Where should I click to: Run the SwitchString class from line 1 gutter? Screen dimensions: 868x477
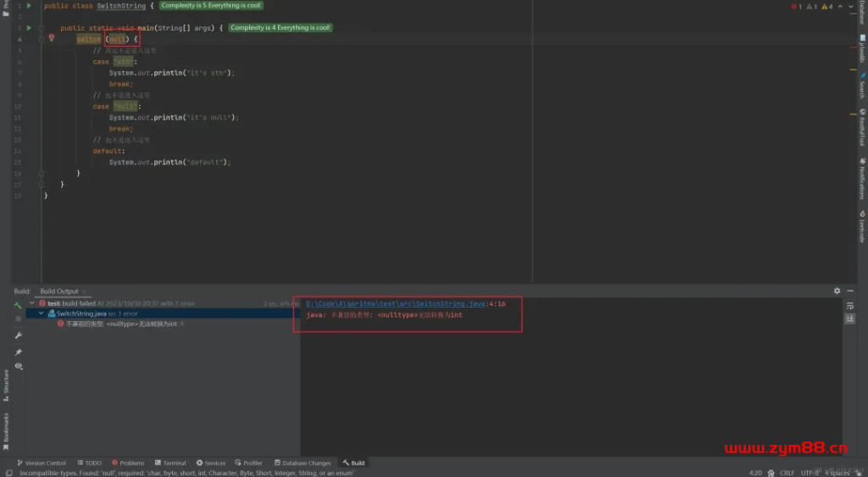pos(28,6)
